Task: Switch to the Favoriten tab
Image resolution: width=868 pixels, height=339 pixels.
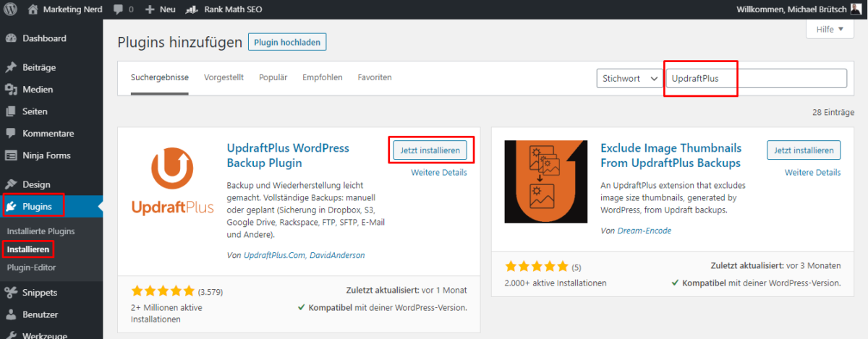Action: (375, 77)
